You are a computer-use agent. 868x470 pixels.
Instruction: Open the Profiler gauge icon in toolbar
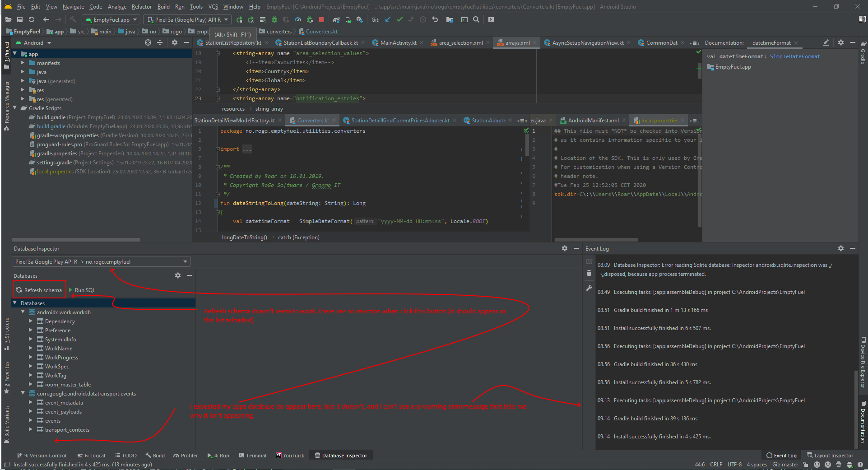(298, 19)
